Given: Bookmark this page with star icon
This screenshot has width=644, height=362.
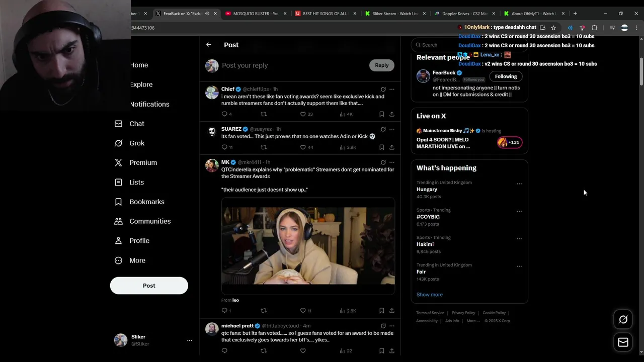Looking at the screenshot, I should tap(553, 28).
